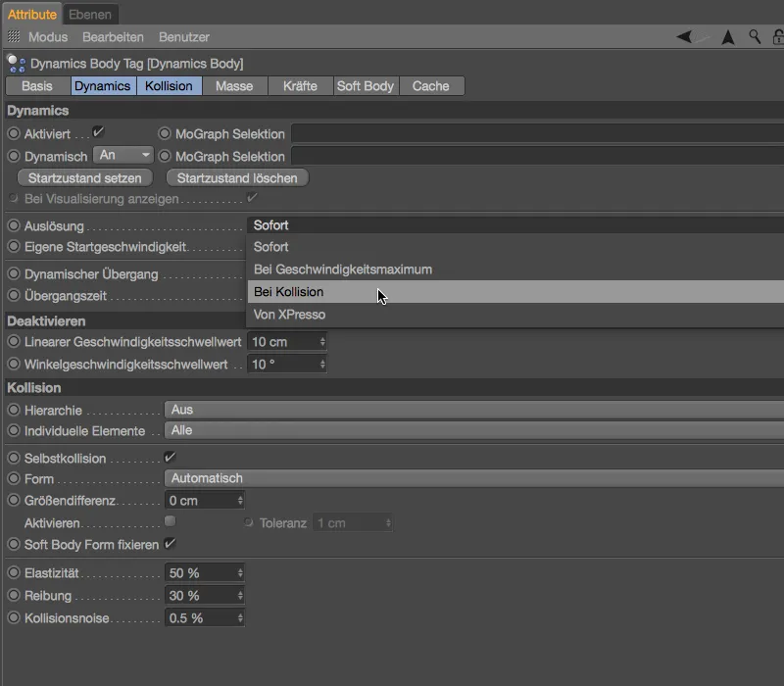Uncheck Soft Body Form fixieren

pyautogui.click(x=171, y=544)
